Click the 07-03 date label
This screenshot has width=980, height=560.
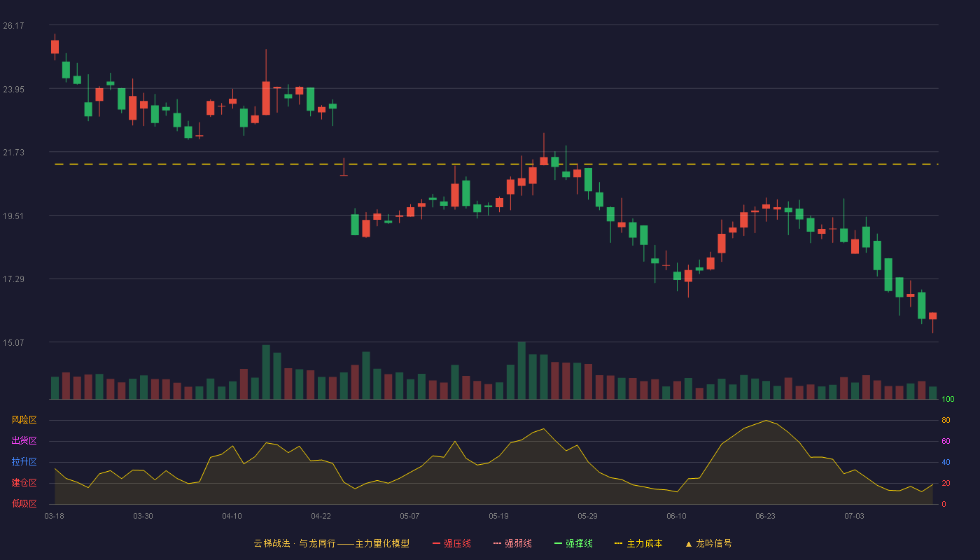(x=854, y=516)
